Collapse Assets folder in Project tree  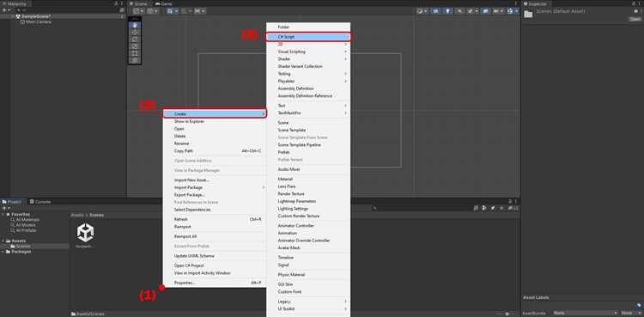[3, 241]
